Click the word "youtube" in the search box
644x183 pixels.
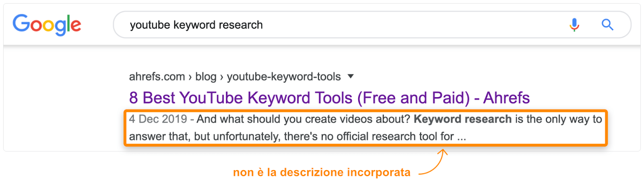150,25
